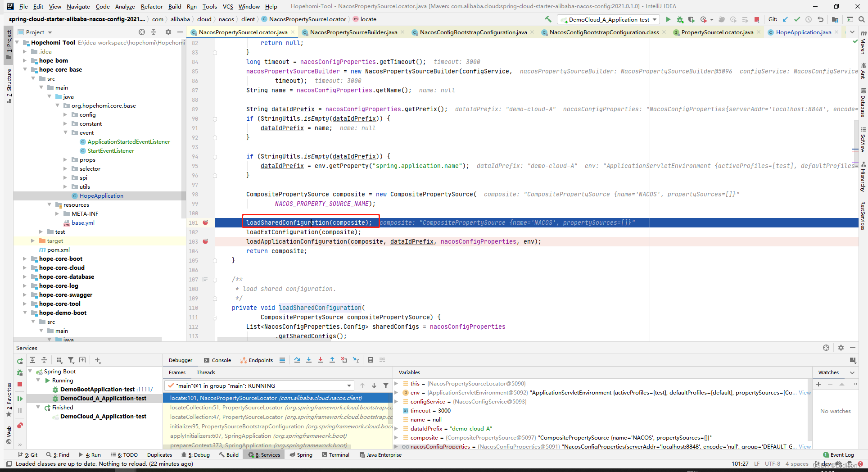Viewport: 868px width, 472px height.
Task: Click Evaluate Expression calculator icon
Action: 371,360
